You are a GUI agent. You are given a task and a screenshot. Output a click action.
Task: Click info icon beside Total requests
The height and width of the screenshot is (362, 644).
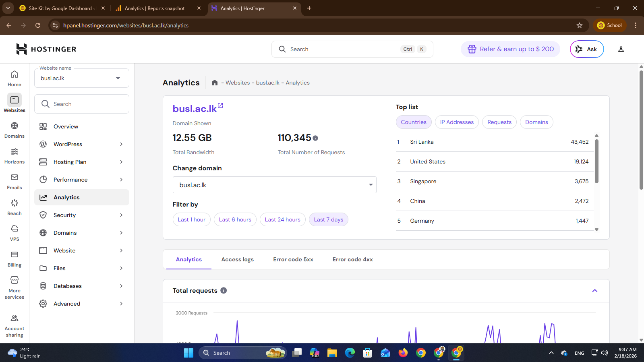224,290
